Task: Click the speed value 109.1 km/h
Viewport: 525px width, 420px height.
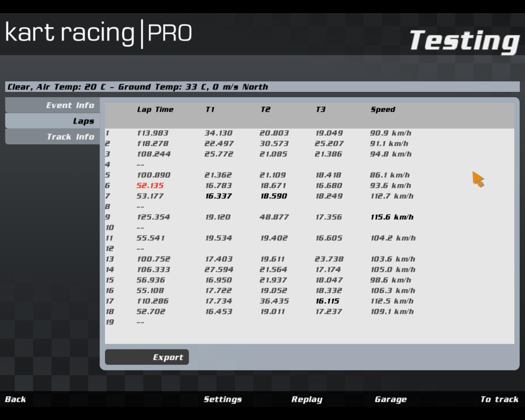Action: tap(392, 312)
